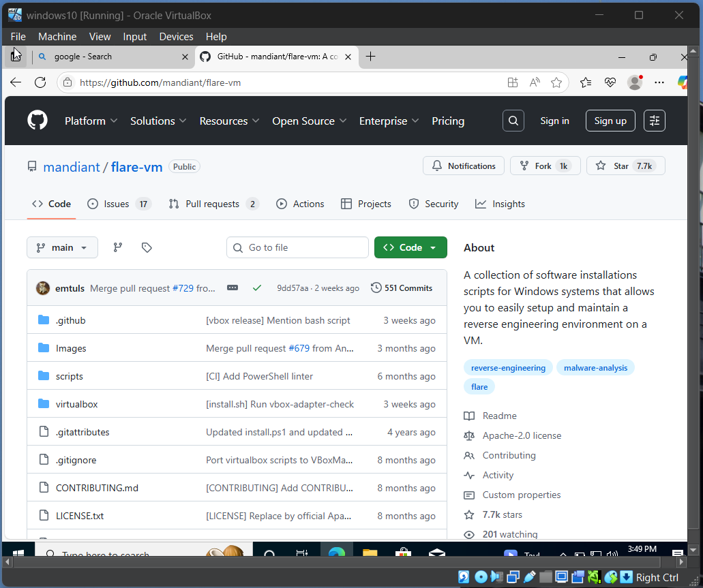Image resolution: width=703 pixels, height=588 pixels.
Task: Open a new browser tab
Action: point(370,57)
